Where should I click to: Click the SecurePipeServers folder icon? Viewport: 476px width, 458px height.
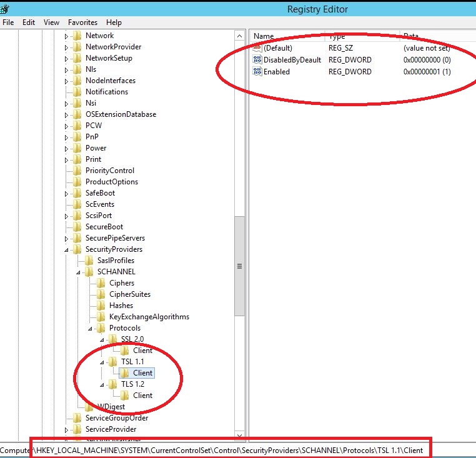click(x=77, y=238)
